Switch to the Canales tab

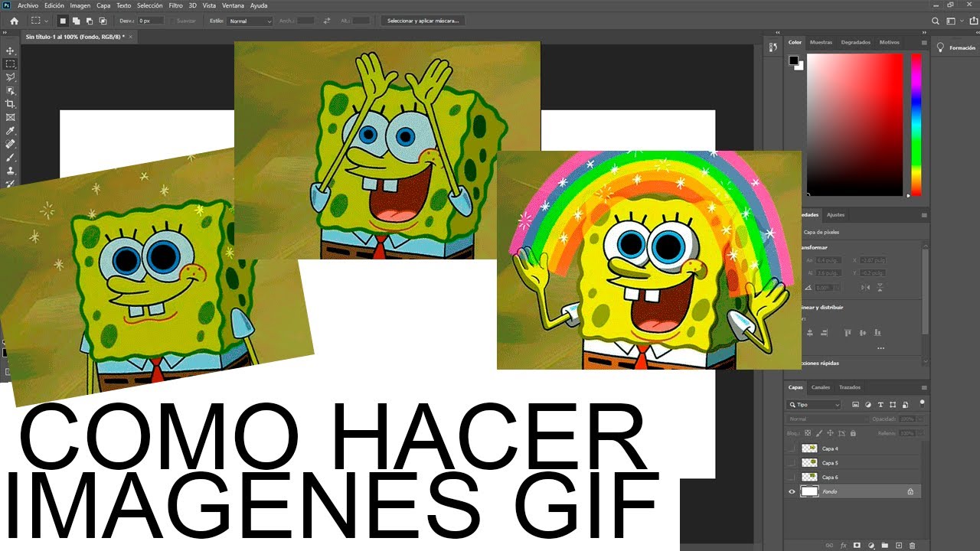pos(820,387)
